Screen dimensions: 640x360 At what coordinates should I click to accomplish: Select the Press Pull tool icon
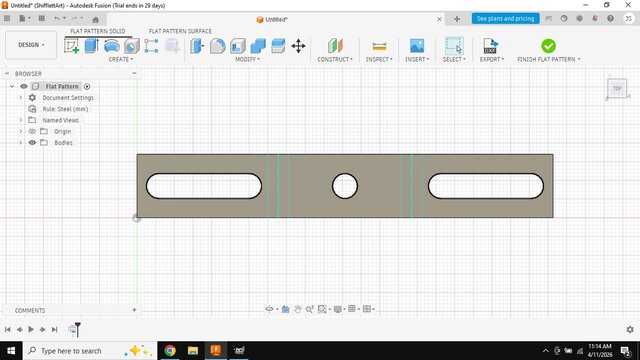pos(197,46)
